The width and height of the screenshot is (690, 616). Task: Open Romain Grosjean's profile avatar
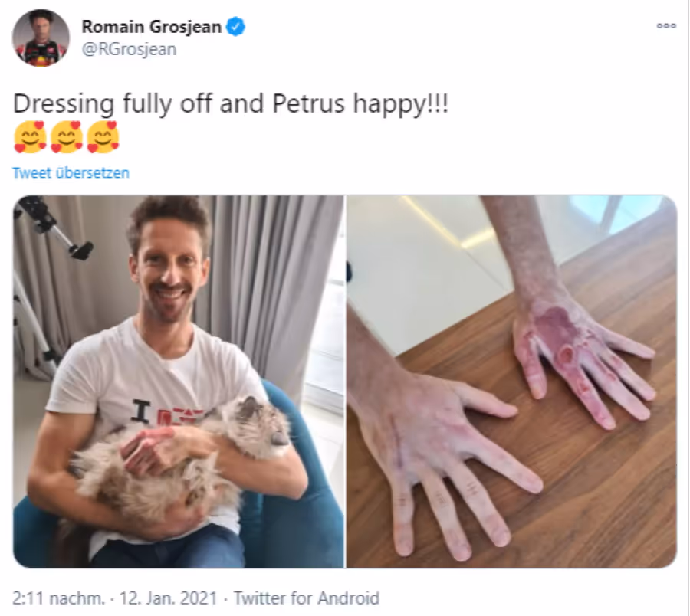tap(41, 38)
